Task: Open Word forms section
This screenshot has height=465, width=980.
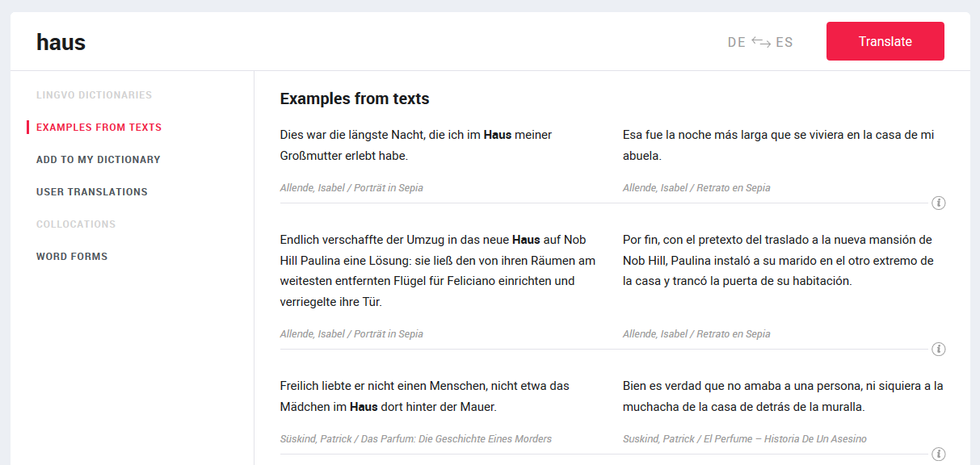Action: click(72, 257)
